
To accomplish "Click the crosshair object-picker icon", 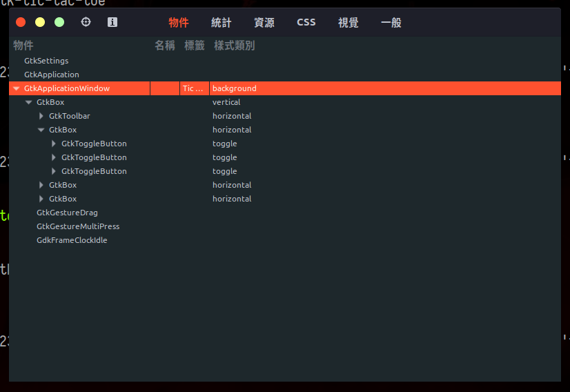I will click(x=86, y=22).
